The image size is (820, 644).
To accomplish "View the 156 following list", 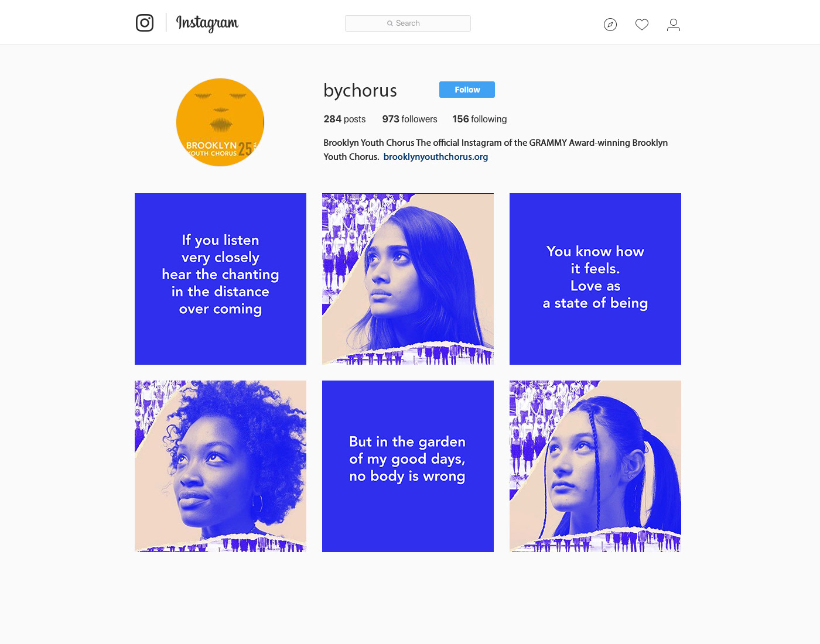I will coord(480,119).
